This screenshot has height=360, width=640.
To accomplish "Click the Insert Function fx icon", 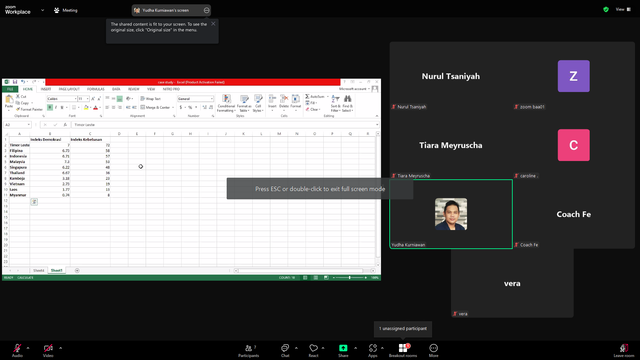I will coord(65,125).
